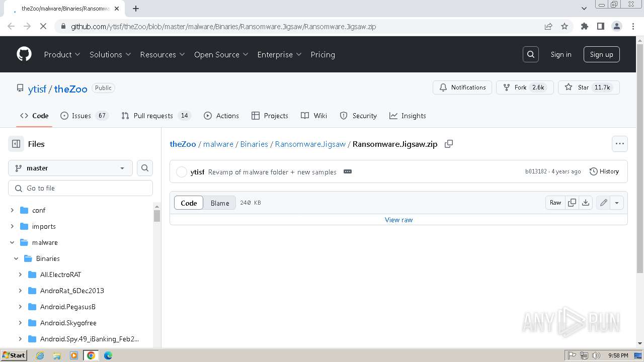Screen dimensions: 644x362
Task: Click the browser address bar URL
Action: [223, 26]
